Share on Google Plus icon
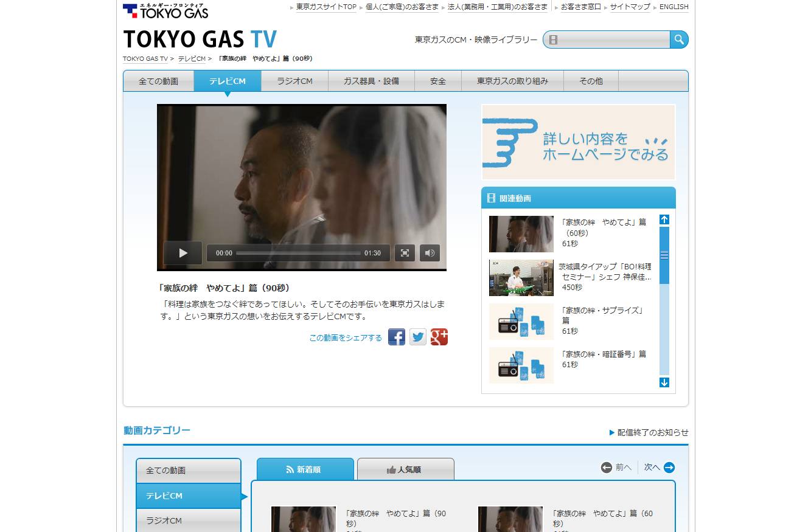The image size is (811, 532). (x=439, y=337)
